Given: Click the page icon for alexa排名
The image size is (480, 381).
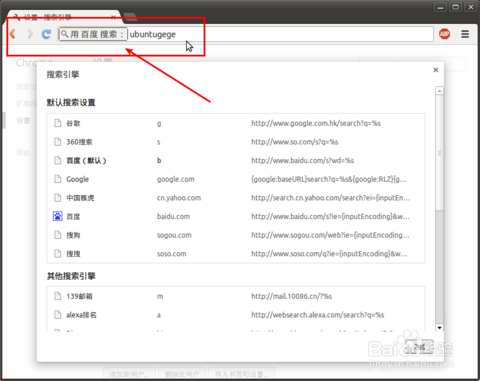Looking at the screenshot, I should click(x=58, y=315).
